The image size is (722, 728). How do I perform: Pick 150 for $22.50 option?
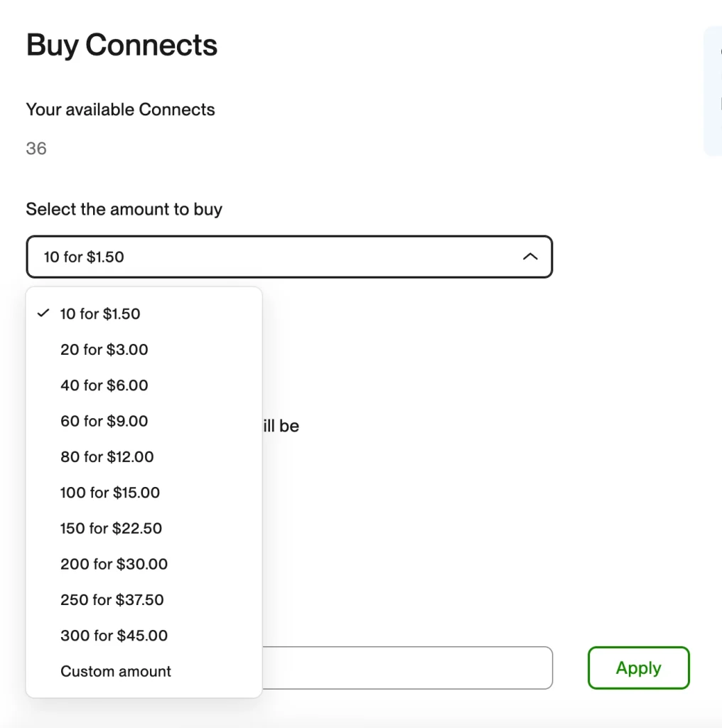112,528
